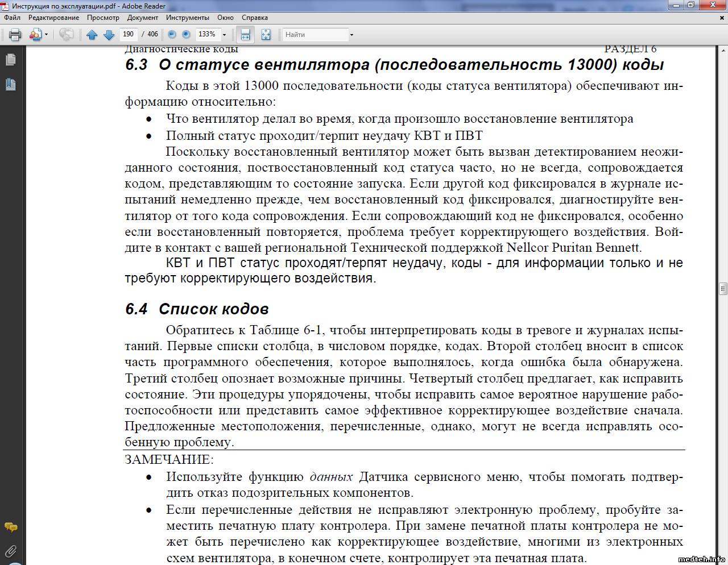
Task: Open the Файл menu
Action: click(12, 18)
